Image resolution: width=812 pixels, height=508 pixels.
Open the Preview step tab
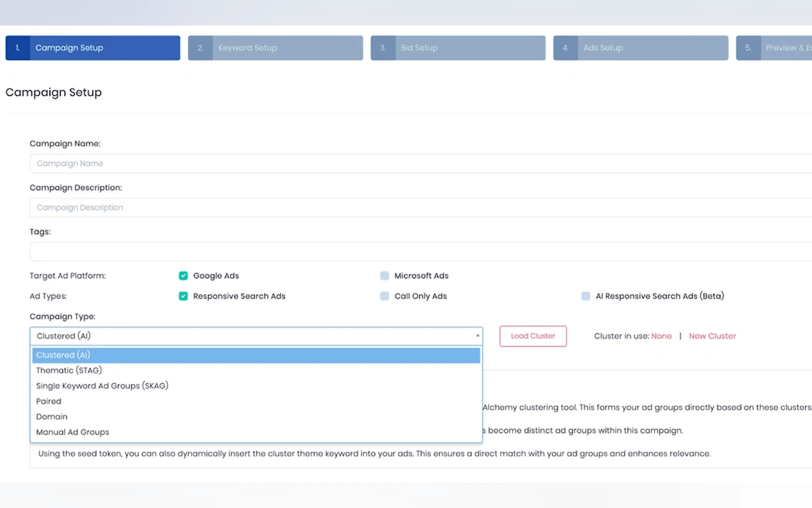pos(779,48)
